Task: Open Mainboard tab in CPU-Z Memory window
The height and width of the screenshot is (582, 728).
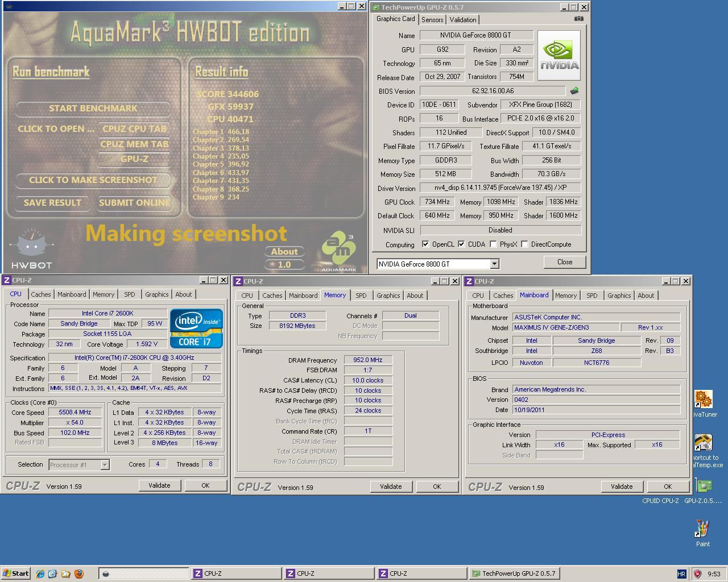Action: tap(303, 296)
